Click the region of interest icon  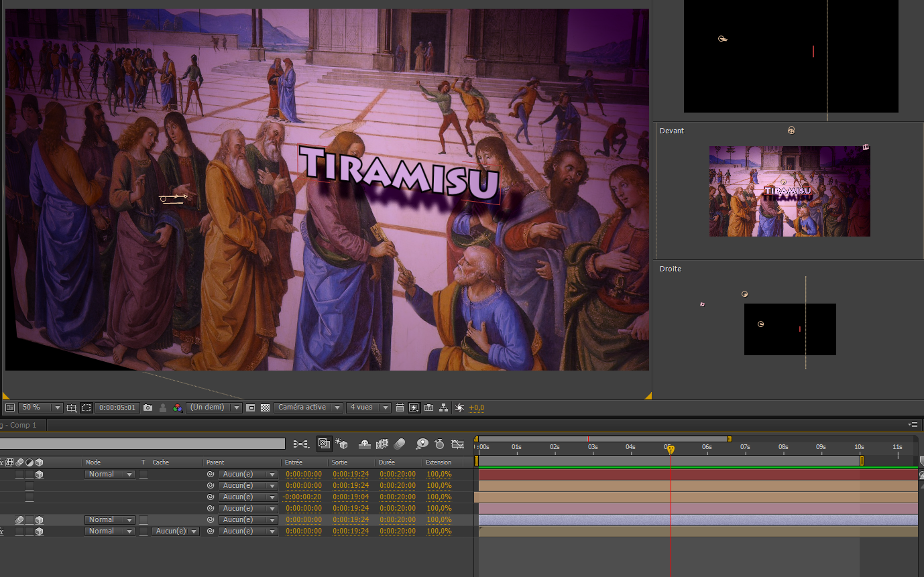click(x=250, y=407)
